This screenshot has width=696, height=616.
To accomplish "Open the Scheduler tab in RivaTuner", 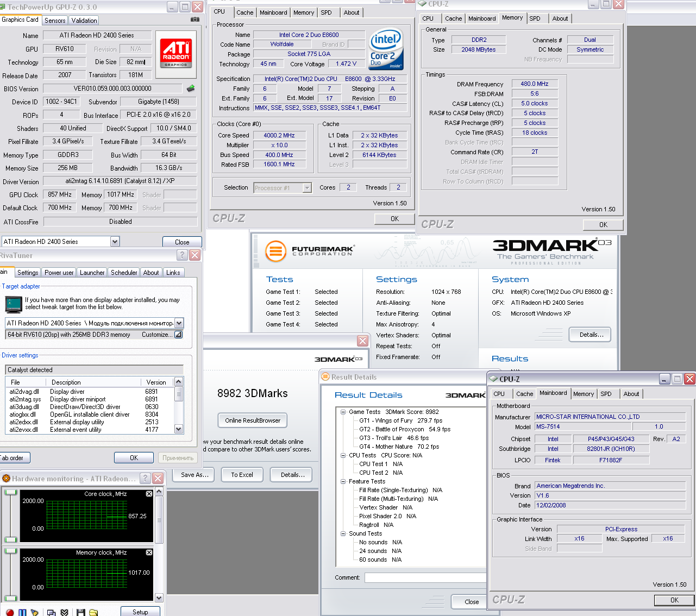I will (x=124, y=273).
